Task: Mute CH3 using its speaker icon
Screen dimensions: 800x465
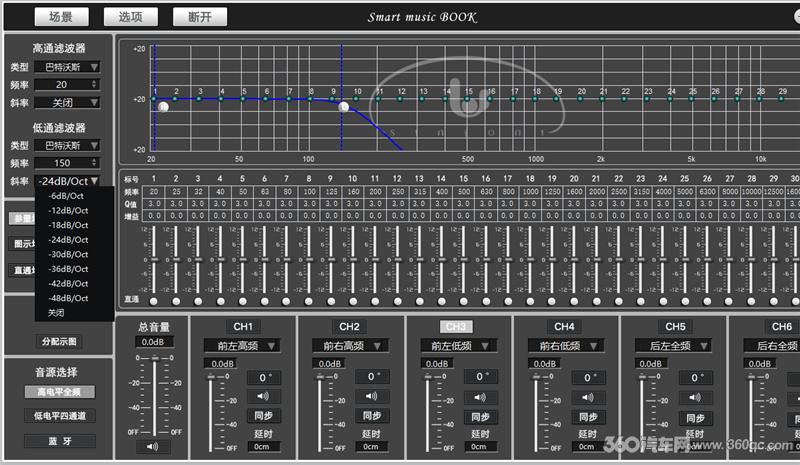Action: 480,397
